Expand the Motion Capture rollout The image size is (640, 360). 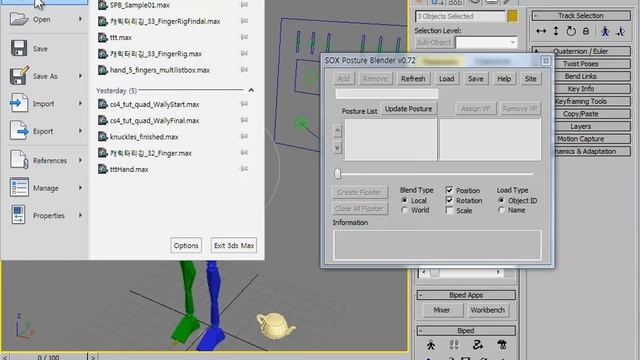tap(581, 139)
